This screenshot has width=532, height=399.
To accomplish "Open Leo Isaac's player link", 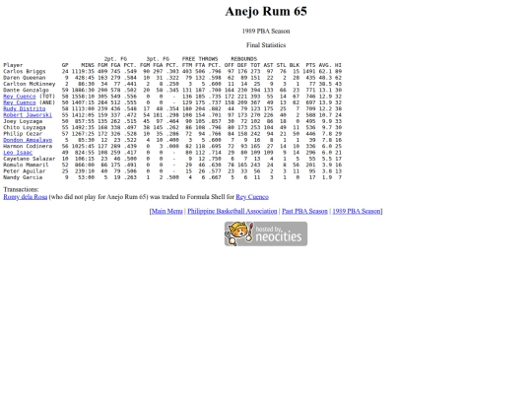I will 18,153.
